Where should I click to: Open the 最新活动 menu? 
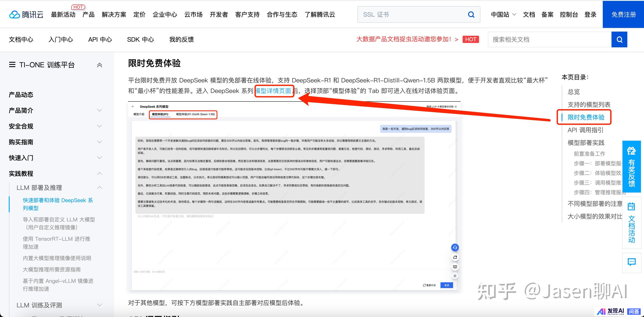pyautogui.click(x=63, y=14)
